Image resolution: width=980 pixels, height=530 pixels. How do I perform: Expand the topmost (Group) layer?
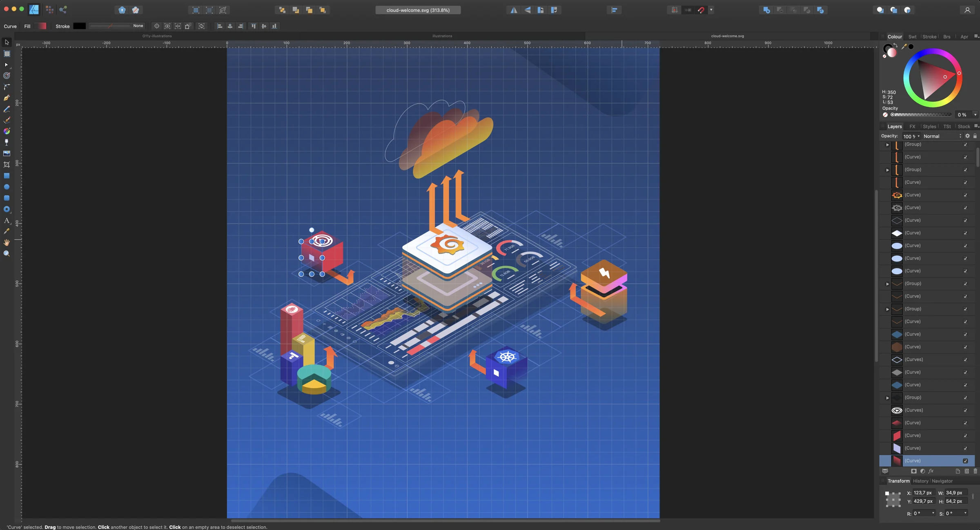pyautogui.click(x=887, y=145)
